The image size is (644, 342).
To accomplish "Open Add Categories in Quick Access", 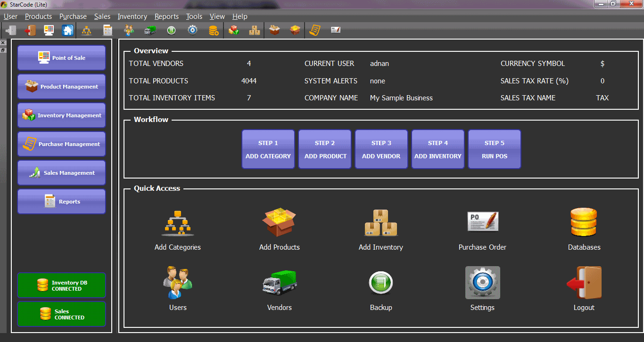I will click(178, 230).
